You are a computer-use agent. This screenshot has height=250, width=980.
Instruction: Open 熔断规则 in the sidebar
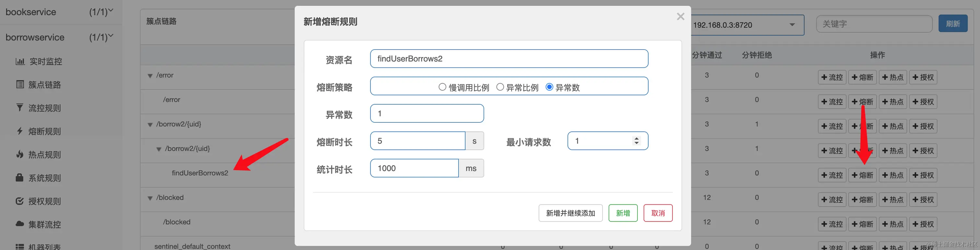coord(39,131)
